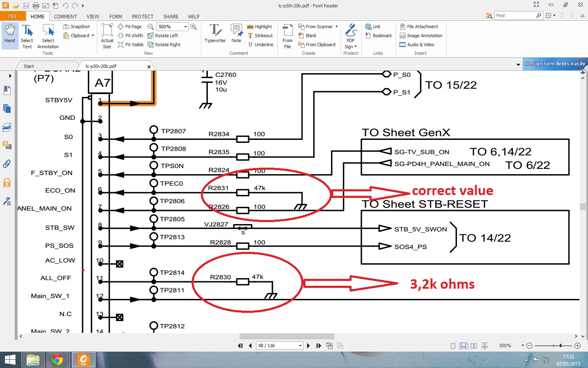The height and width of the screenshot is (368, 588).
Task: Open the Clipboard dropdown arrow
Action: (x=93, y=36)
